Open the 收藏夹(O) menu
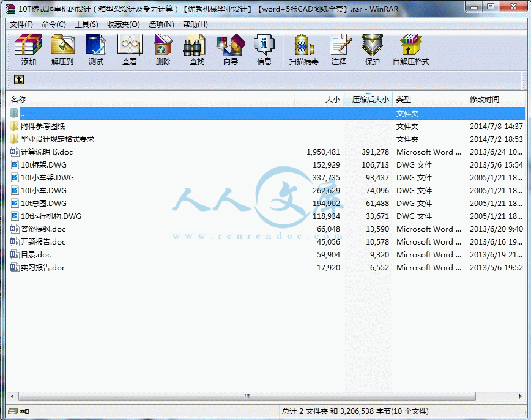This screenshot has width=531, height=420. tap(124, 24)
